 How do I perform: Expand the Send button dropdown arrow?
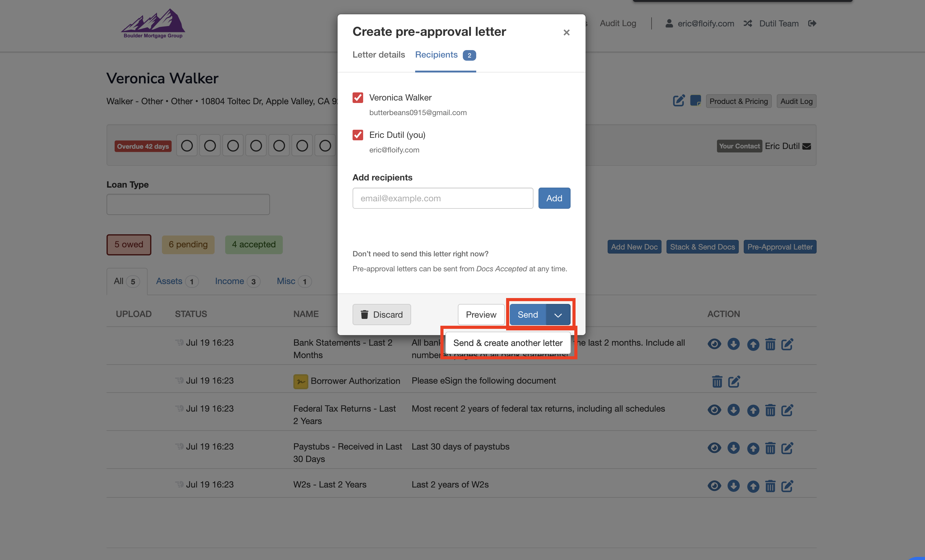tap(558, 315)
